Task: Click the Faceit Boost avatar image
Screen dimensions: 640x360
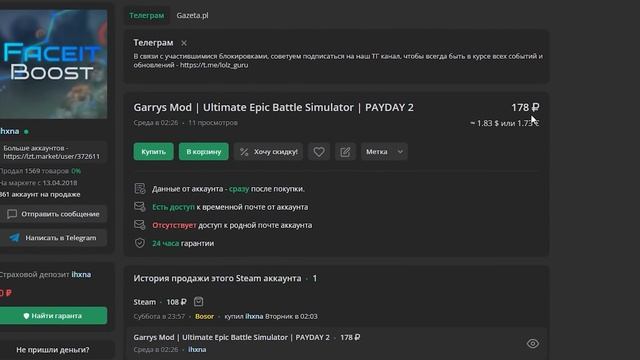Action: coord(53,64)
